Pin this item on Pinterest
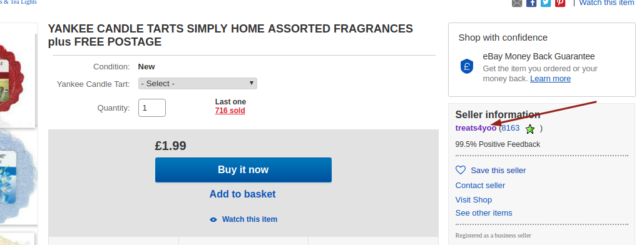The height and width of the screenshot is (245, 644). (560, 3)
